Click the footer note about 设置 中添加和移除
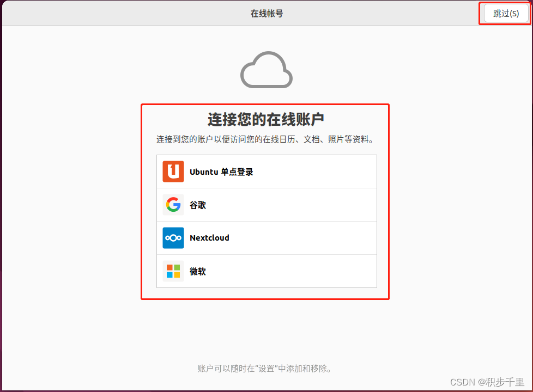Image resolution: width=533 pixels, height=392 pixels. point(265,369)
